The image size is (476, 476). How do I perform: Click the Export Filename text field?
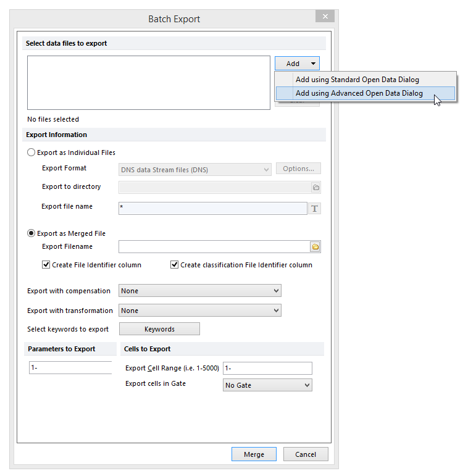coord(214,247)
